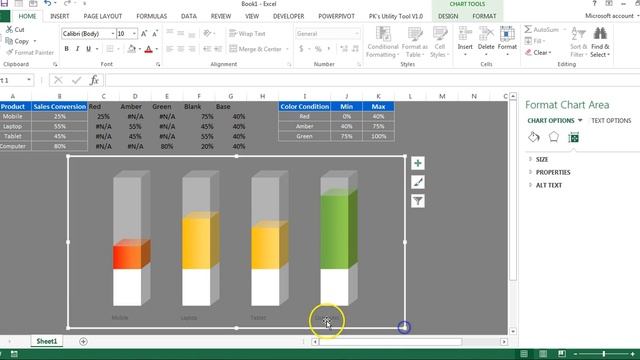Click the formula bar cancel X icon
This screenshot has height=360, width=640.
58,80
